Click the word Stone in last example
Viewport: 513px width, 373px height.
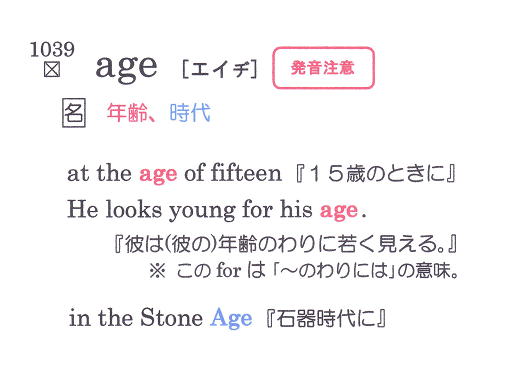[171, 317]
